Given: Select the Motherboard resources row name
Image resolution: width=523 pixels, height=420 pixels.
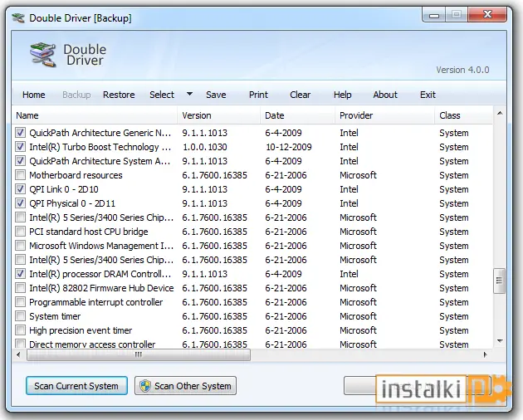Looking at the screenshot, I should [x=76, y=175].
